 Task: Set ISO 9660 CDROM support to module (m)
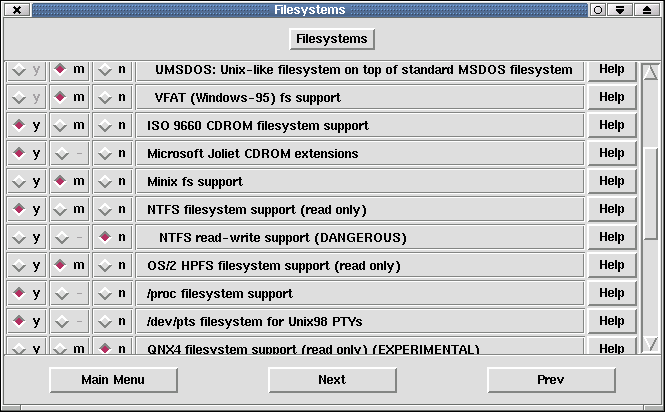coord(68,126)
